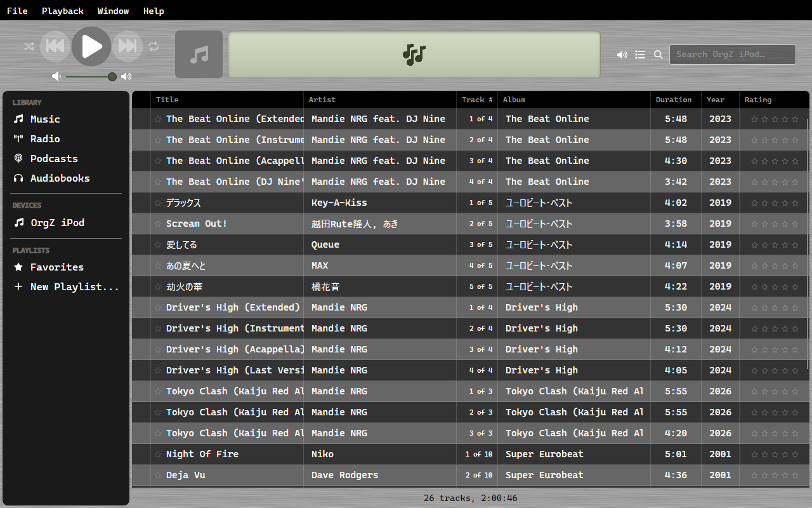The image size is (812, 508).
Task: Click the album art placeholder thumbnail
Action: [199, 55]
